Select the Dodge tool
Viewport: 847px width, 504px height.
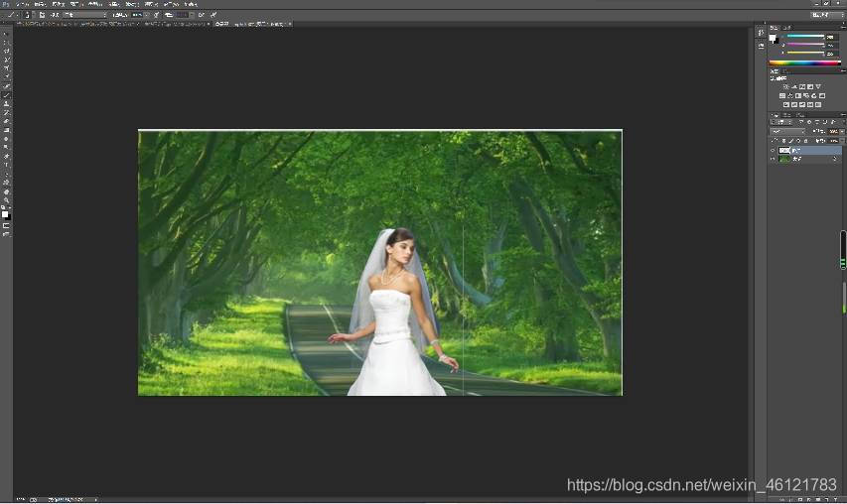point(7,147)
